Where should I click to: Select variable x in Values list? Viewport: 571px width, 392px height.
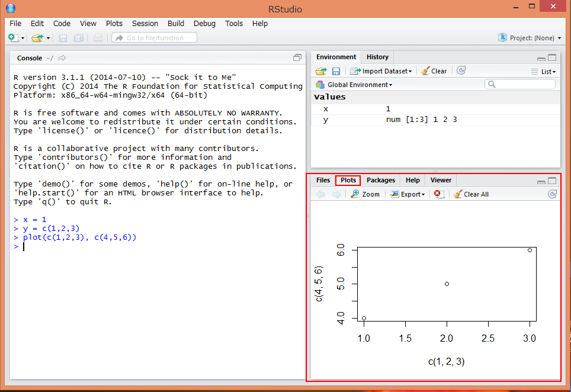tap(435, 109)
